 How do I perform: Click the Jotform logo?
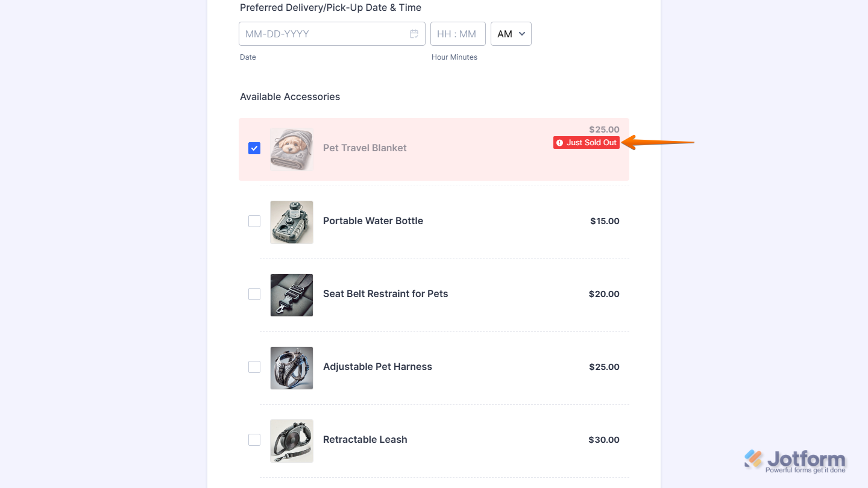coord(794,461)
